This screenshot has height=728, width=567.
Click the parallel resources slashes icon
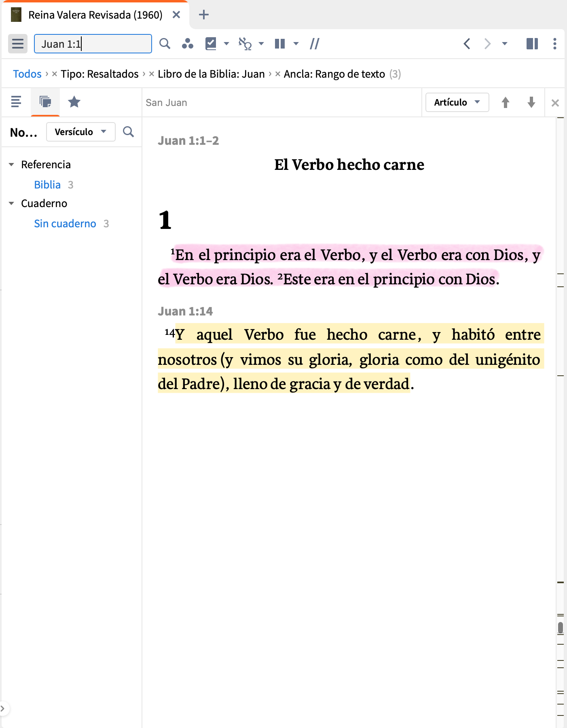tap(315, 44)
